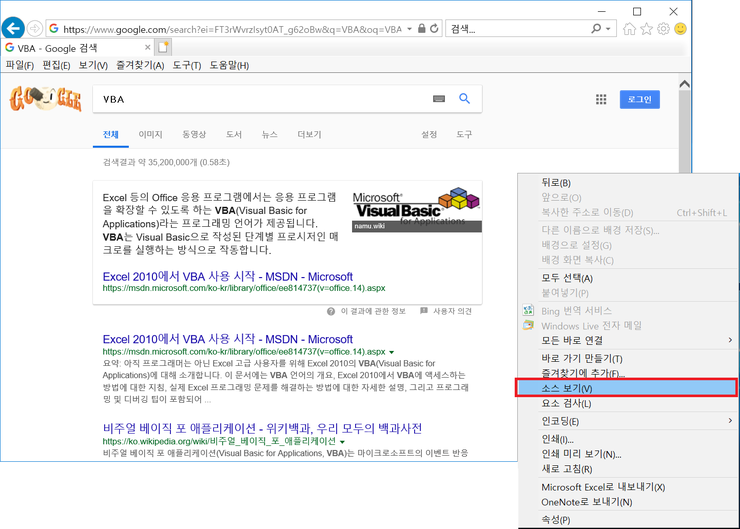Image resolution: width=740 pixels, height=529 pixels.
Task: Click the blue 로그인 button
Action: coord(639,100)
